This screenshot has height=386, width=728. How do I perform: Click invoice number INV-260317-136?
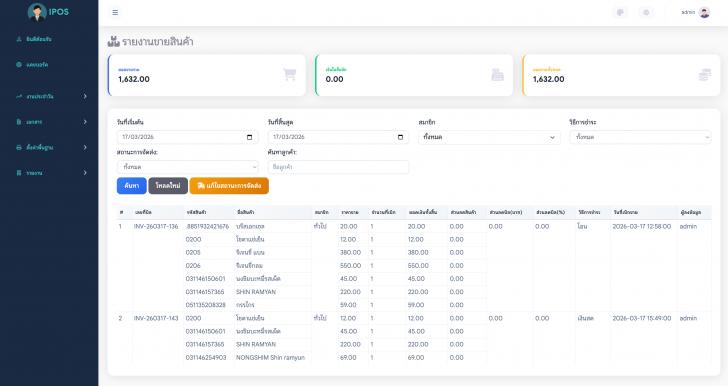[156, 226]
